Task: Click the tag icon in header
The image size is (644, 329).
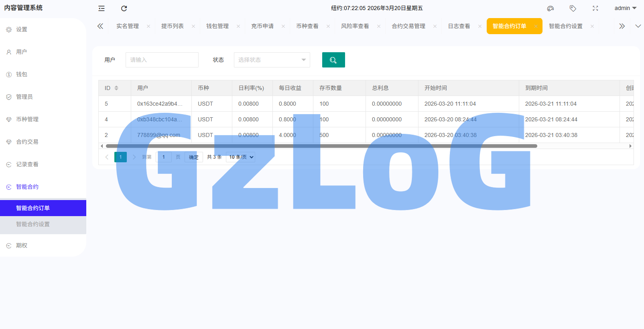Action: point(573,8)
